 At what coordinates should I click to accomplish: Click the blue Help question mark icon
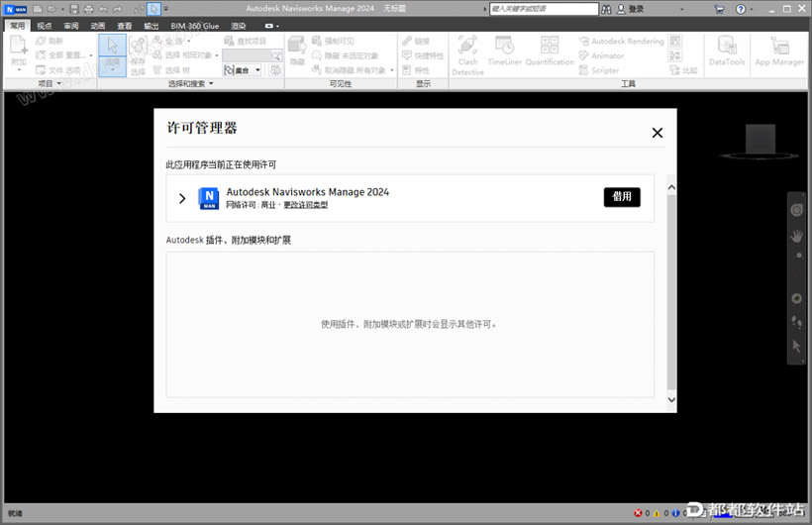coord(741,9)
